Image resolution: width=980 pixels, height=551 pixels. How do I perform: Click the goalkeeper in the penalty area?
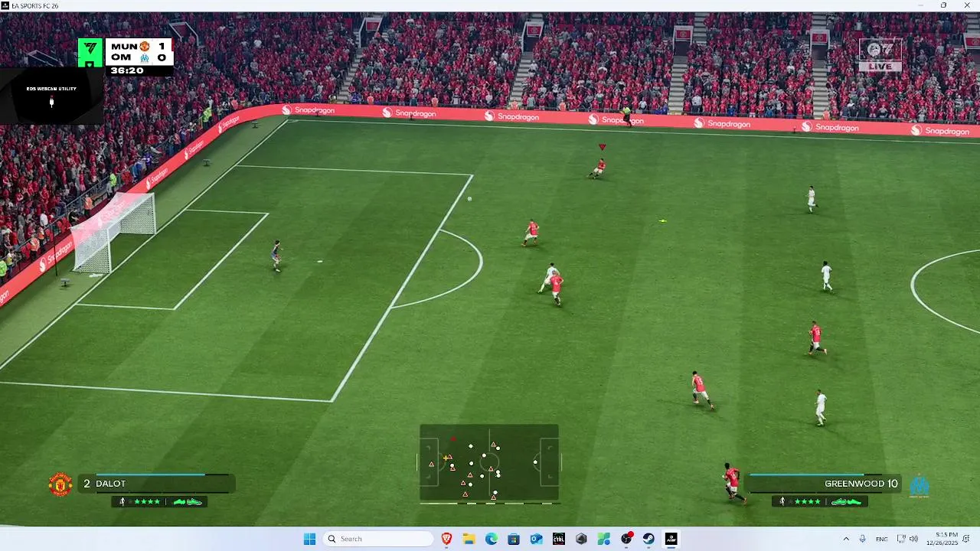click(x=276, y=255)
